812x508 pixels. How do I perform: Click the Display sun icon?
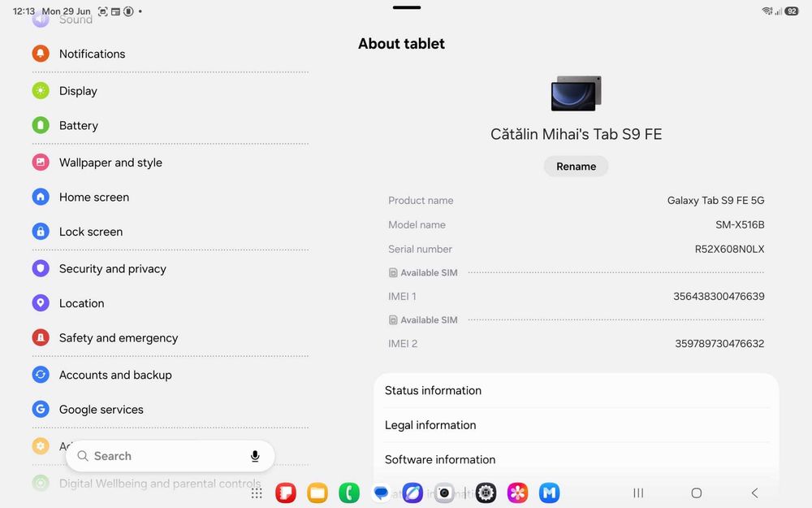[x=41, y=91]
